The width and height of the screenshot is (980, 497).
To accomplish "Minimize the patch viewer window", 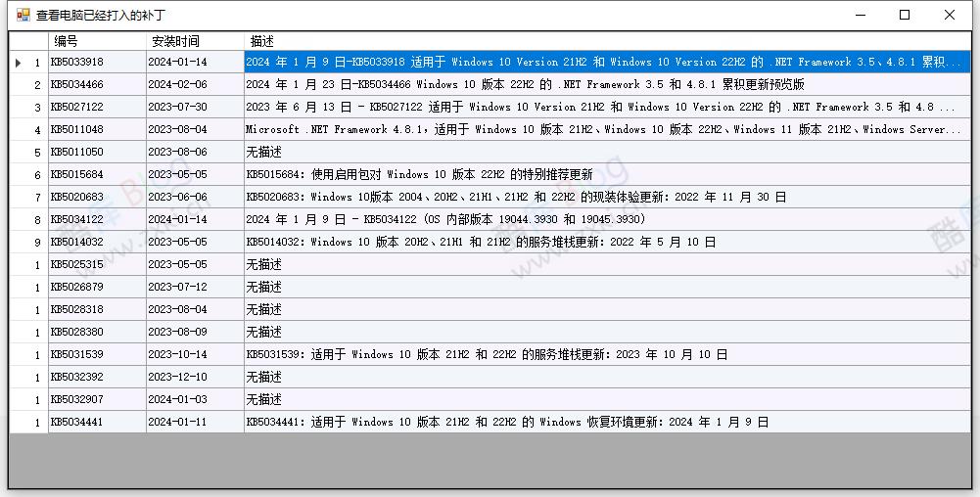I will click(x=861, y=15).
